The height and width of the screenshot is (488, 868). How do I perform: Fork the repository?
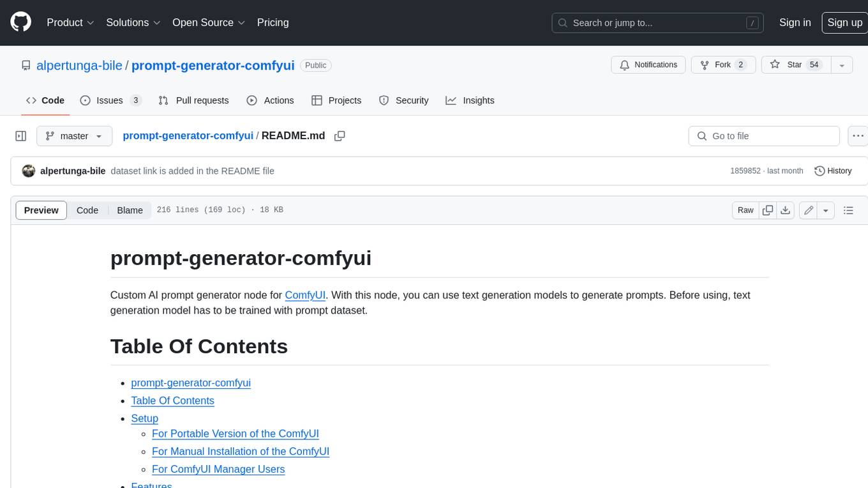coord(724,65)
